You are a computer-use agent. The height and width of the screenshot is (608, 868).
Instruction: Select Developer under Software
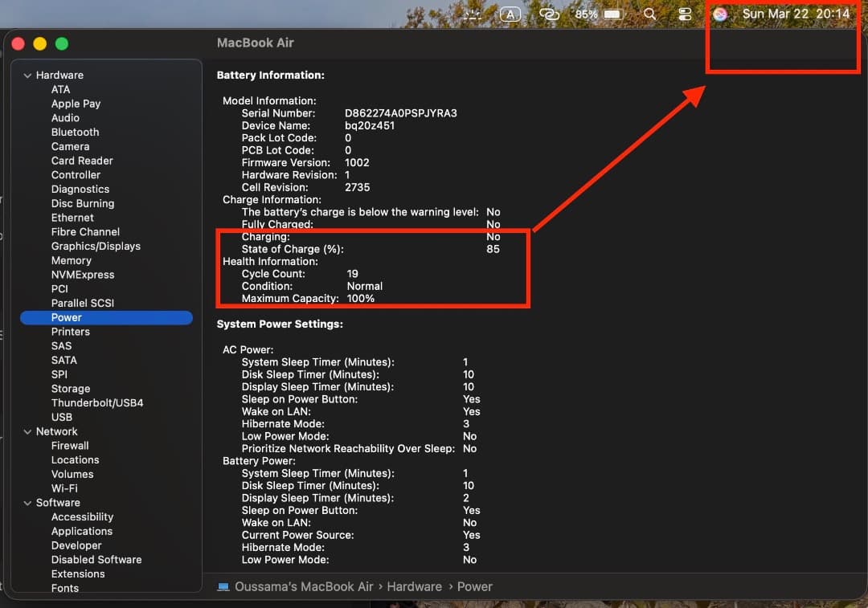click(76, 545)
